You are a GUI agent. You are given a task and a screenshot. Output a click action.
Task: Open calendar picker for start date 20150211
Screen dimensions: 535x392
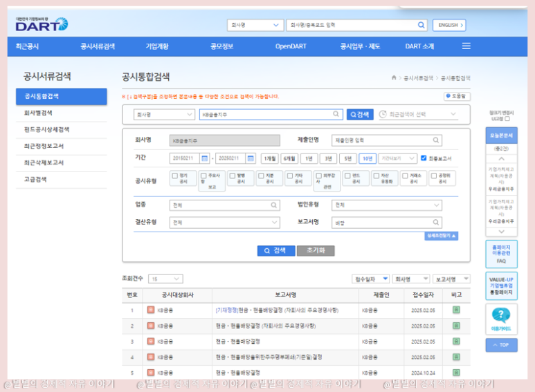(204, 158)
